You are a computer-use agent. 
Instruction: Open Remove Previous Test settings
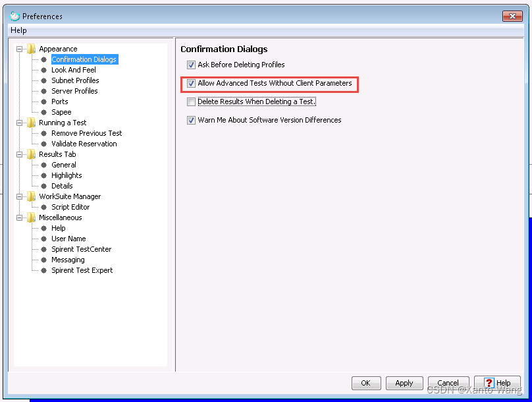coord(86,133)
